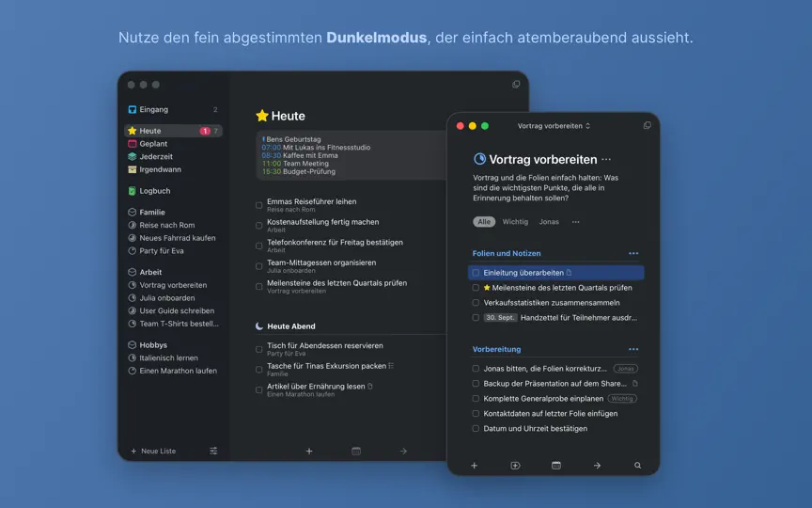Open project User Guide schreiben
This screenshot has height=508, width=812.
pyautogui.click(x=173, y=311)
